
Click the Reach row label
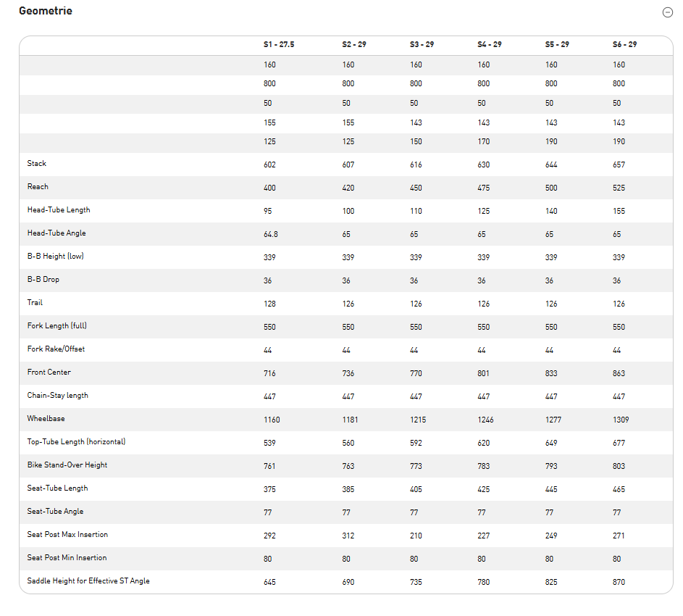[x=38, y=187]
